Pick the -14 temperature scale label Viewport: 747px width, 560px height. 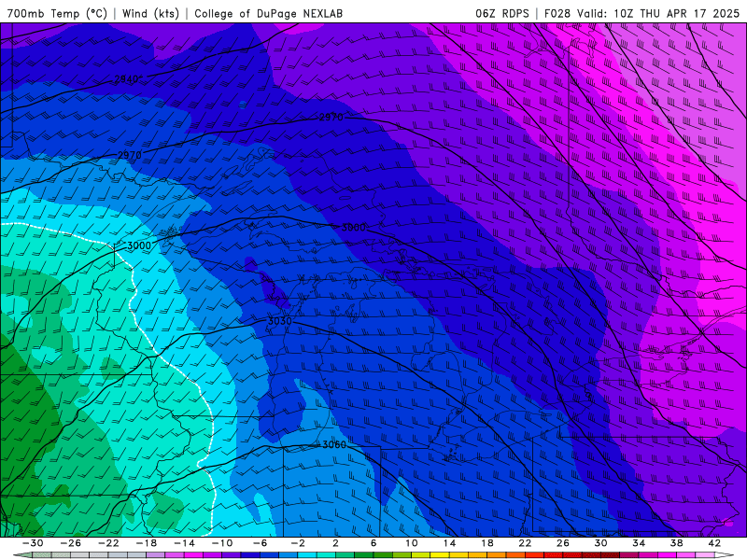[x=184, y=543]
